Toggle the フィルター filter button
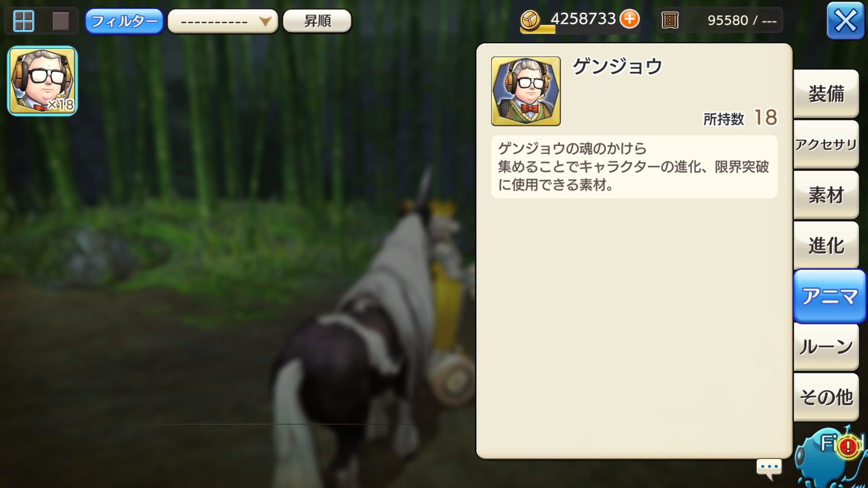Screen dimensions: 868x488 coord(124,21)
